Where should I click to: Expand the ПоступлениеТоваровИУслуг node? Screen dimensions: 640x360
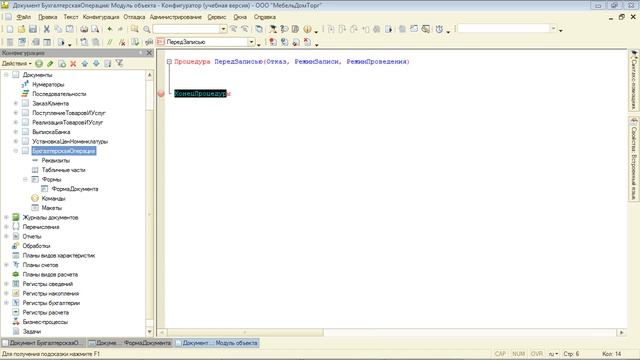tap(16, 113)
